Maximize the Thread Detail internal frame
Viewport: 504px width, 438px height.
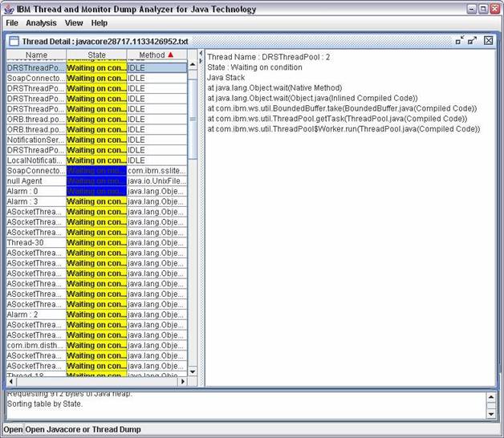(x=472, y=40)
